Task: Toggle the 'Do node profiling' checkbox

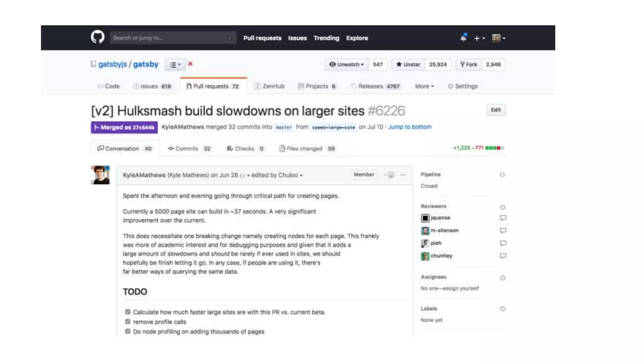Action: tap(128, 332)
